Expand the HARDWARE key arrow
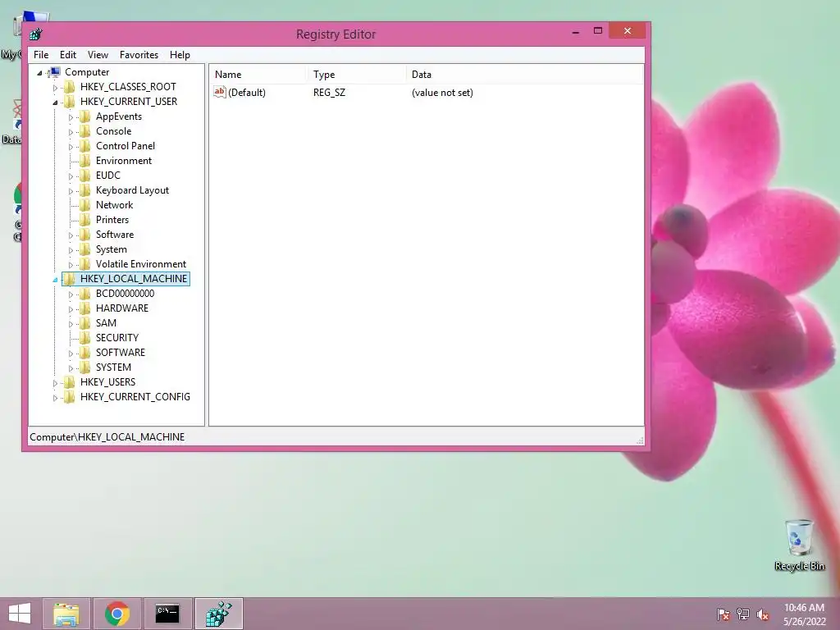 point(71,308)
